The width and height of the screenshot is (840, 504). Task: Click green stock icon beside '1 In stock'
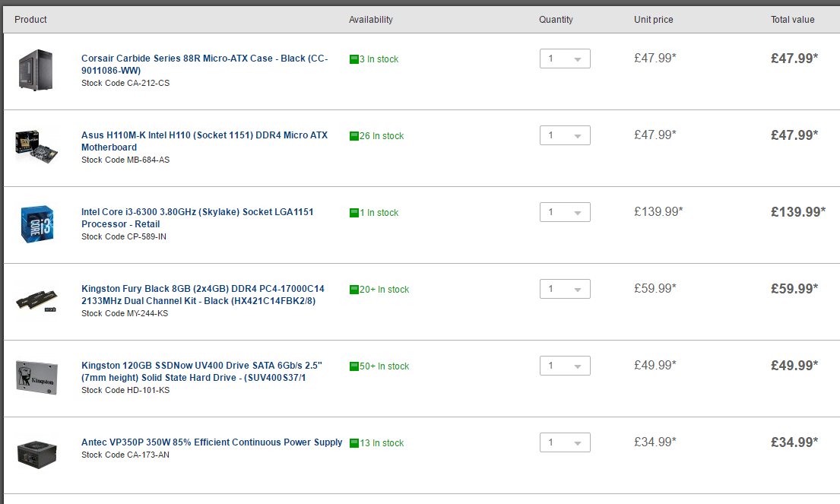pos(353,213)
